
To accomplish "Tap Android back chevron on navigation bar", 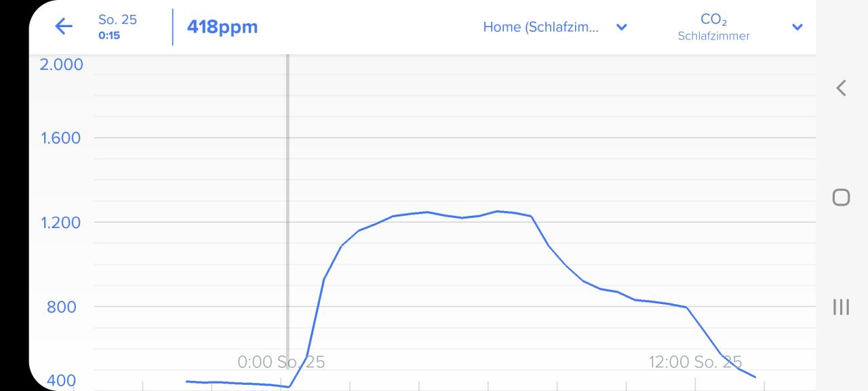I will pos(841,88).
